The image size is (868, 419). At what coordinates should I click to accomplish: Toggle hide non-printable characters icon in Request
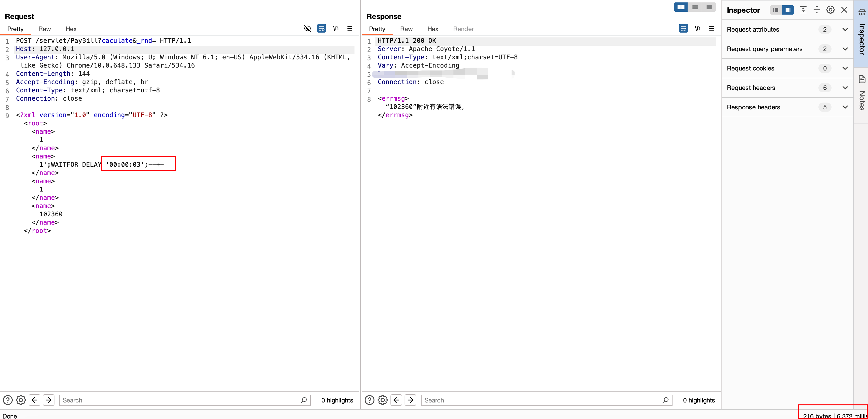coord(307,28)
